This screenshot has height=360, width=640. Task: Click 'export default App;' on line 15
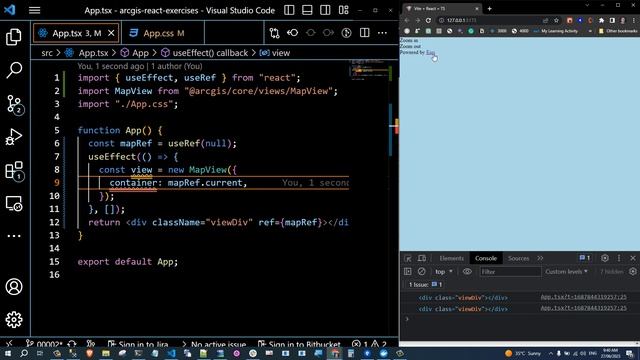click(128, 262)
